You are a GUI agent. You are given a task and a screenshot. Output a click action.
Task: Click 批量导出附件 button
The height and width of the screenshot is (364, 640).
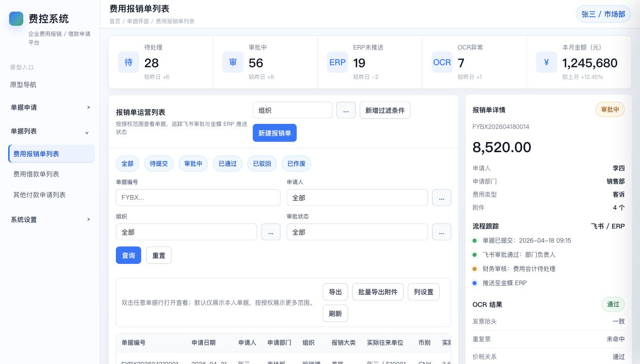378,292
